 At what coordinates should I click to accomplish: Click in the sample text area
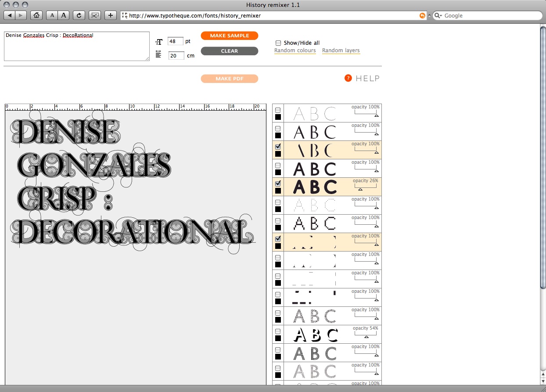point(77,46)
